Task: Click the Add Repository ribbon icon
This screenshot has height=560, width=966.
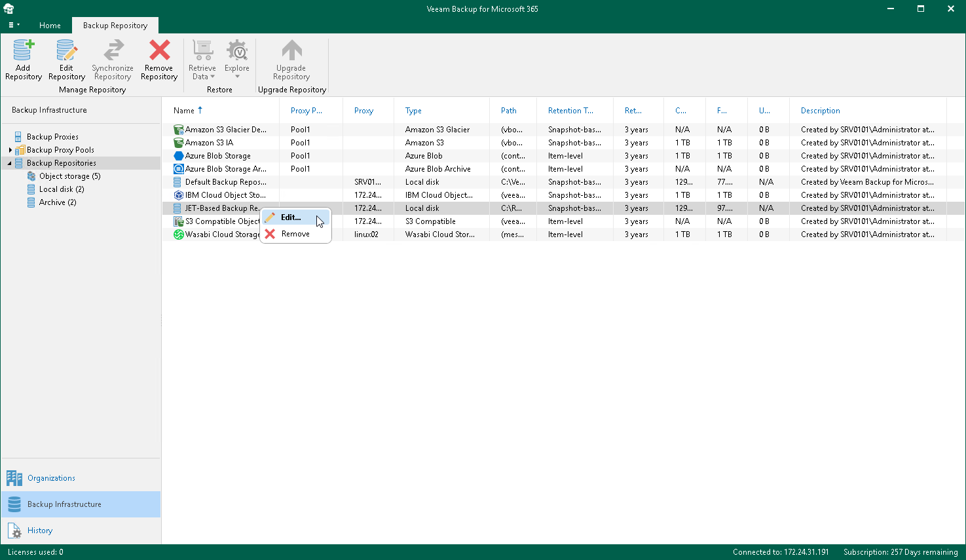Action: (x=24, y=50)
